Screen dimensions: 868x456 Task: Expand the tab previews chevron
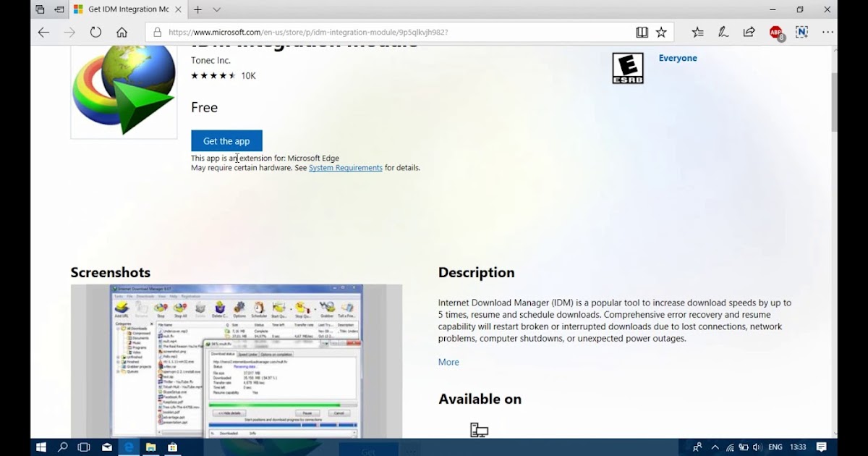click(x=216, y=9)
